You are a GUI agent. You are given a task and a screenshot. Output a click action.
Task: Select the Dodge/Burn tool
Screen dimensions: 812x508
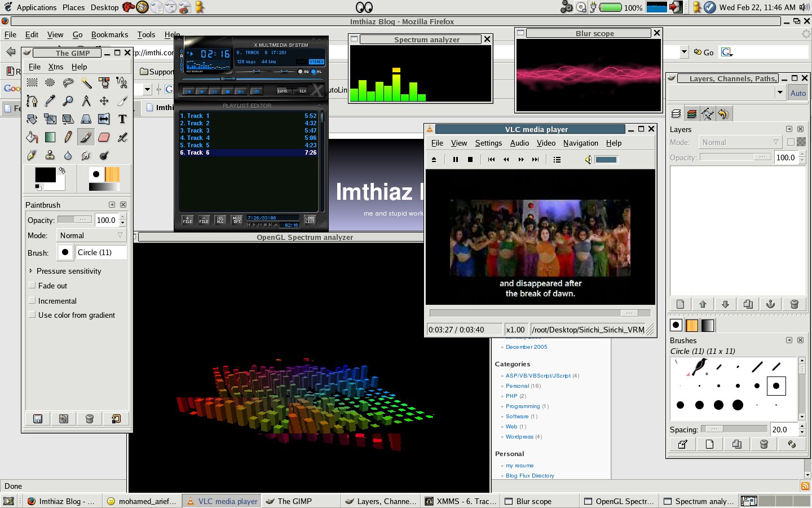point(104,155)
